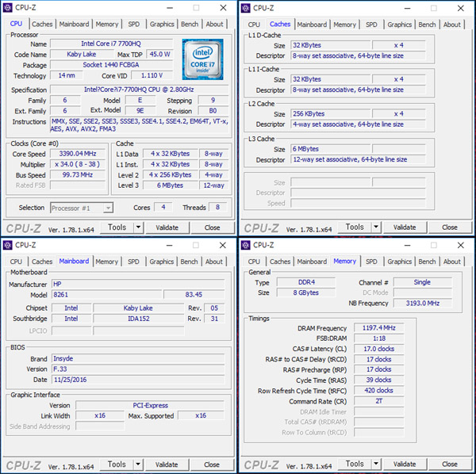This screenshot has width=476, height=474.
Task: Click the Row Refresh Cycle Time value 420 clocks
Action: [x=379, y=390]
